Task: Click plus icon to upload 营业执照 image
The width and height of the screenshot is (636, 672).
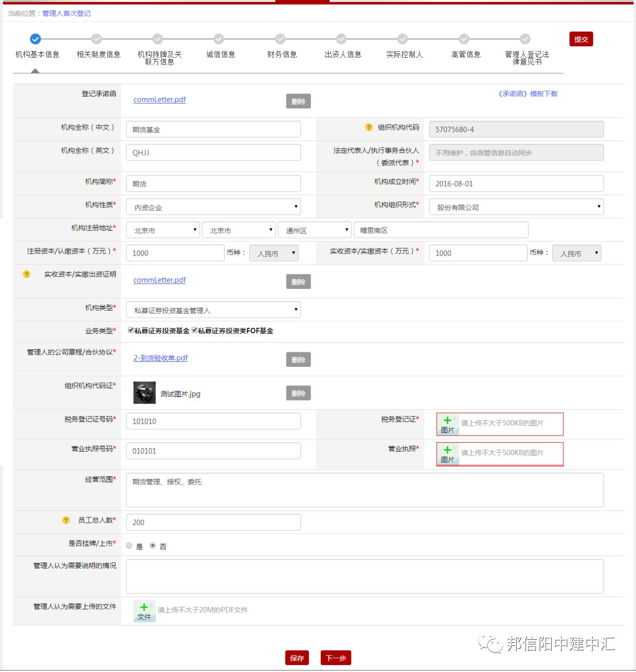Action: (x=447, y=451)
